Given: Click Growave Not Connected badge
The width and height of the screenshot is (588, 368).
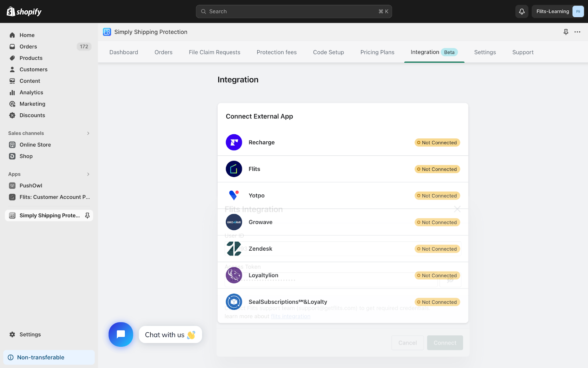Looking at the screenshot, I should click(437, 222).
